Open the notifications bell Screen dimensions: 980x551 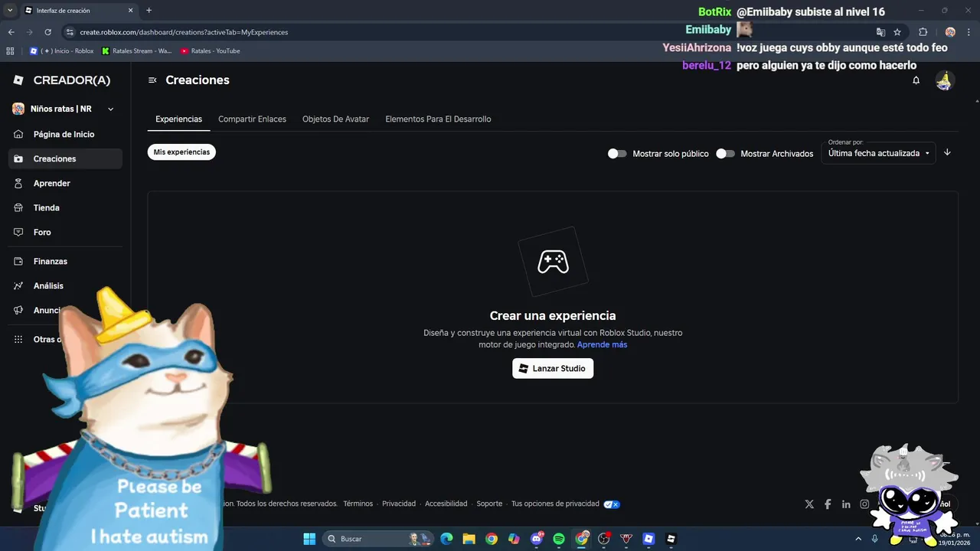coord(916,80)
